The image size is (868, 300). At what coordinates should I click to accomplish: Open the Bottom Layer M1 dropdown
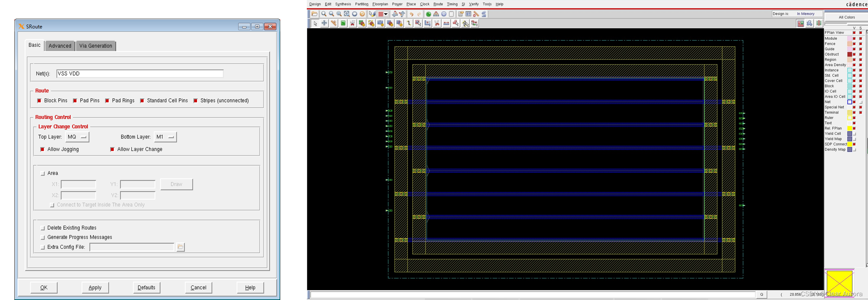(x=165, y=137)
